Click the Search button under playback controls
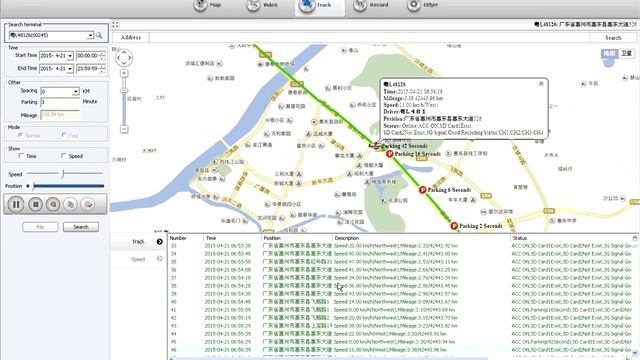The image size is (640, 360). [x=81, y=227]
